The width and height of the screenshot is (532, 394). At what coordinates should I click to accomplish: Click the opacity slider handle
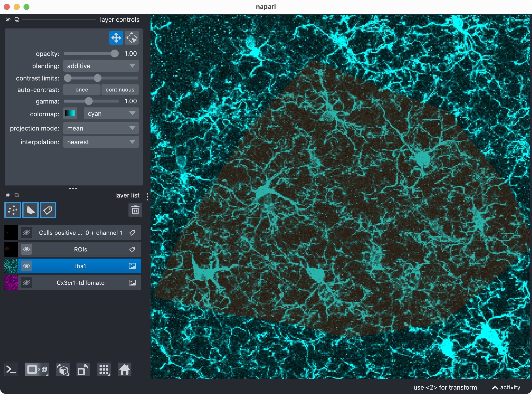(114, 53)
